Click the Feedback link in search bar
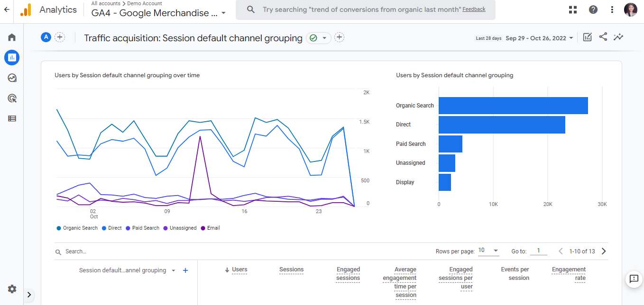The image size is (644, 305). click(x=474, y=9)
